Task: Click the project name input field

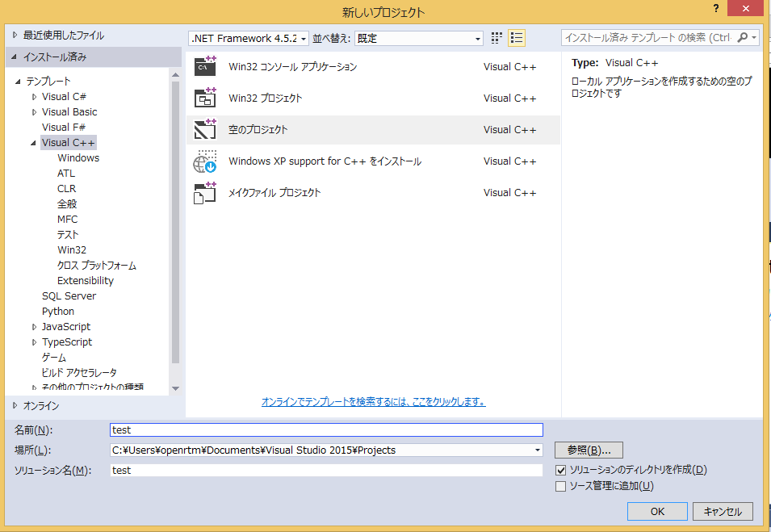Action: (x=326, y=430)
